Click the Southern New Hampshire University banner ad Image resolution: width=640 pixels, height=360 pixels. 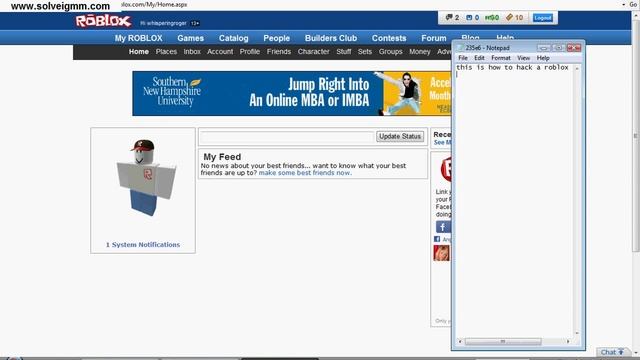point(291,93)
